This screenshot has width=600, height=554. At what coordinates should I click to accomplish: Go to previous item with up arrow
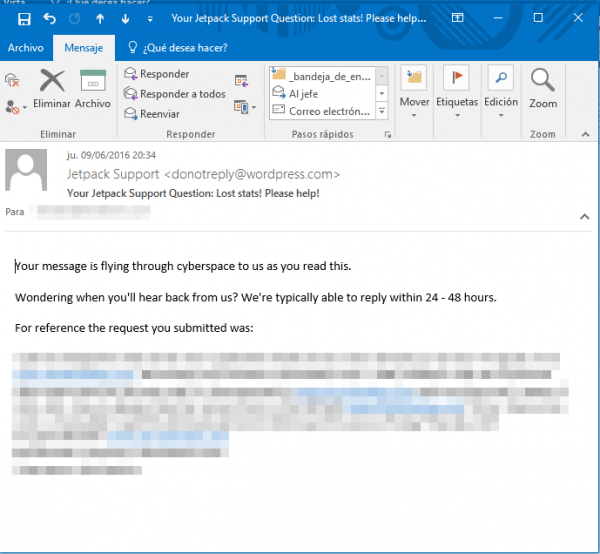(100, 18)
